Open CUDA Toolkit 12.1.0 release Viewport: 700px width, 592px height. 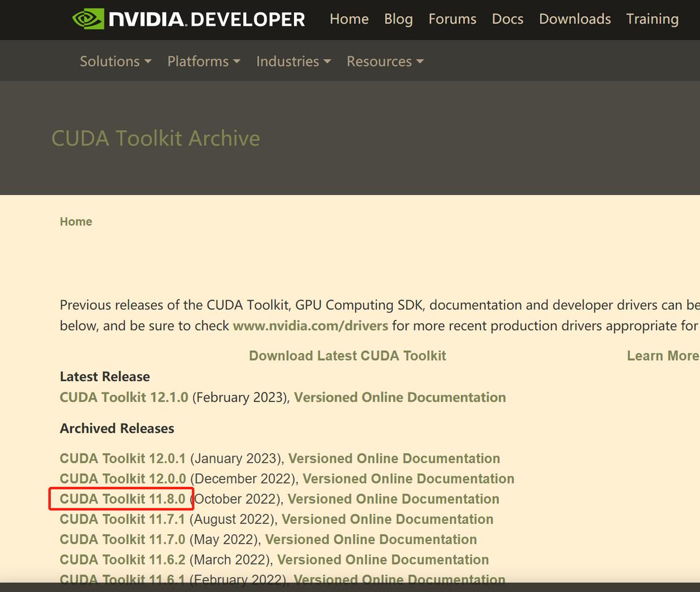pos(124,398)
